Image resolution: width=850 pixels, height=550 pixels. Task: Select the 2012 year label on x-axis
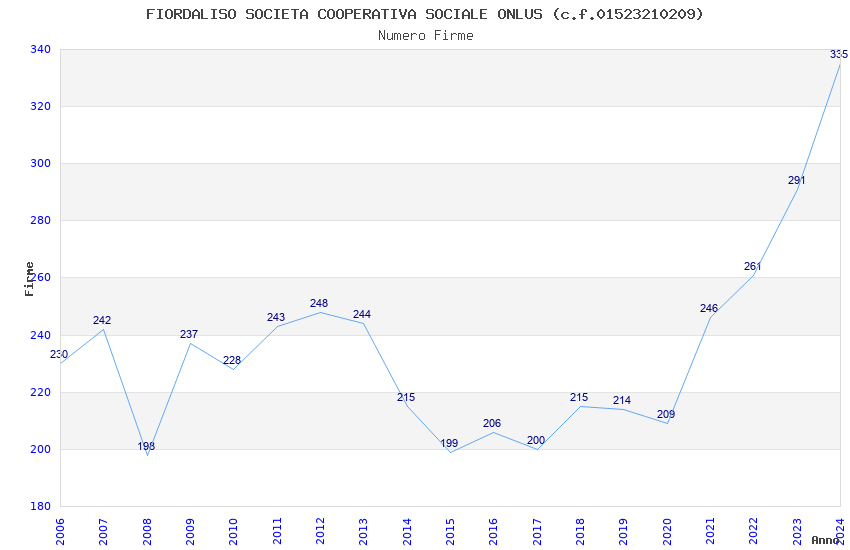point(320,531)
